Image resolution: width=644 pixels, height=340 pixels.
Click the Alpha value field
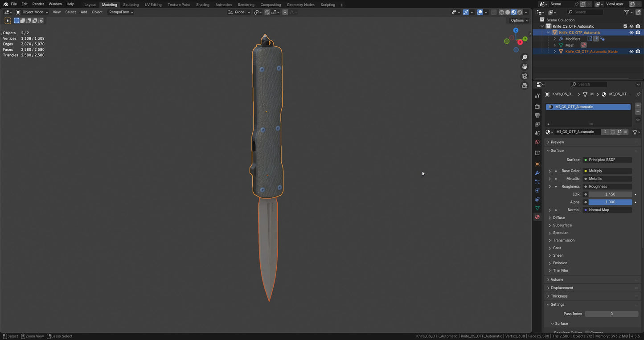coord(610,202)
